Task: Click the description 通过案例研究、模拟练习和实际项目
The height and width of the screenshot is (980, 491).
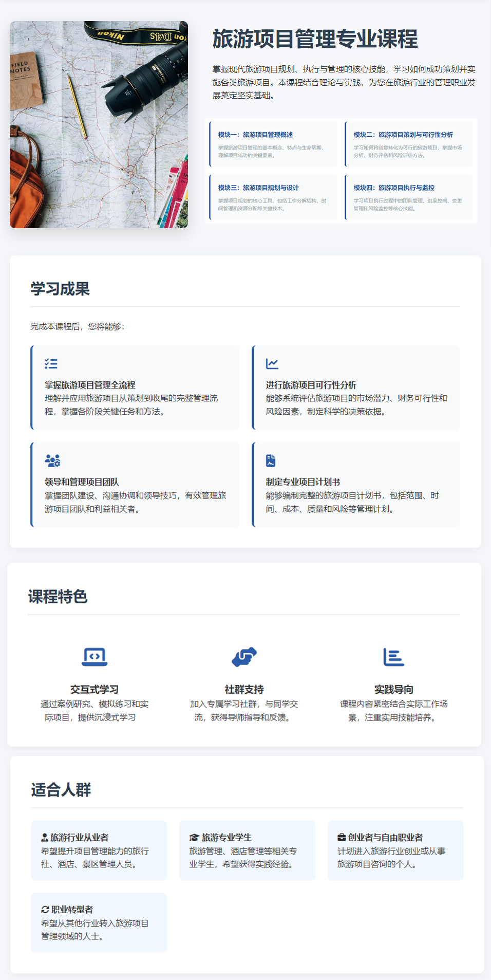Action: 95,711
